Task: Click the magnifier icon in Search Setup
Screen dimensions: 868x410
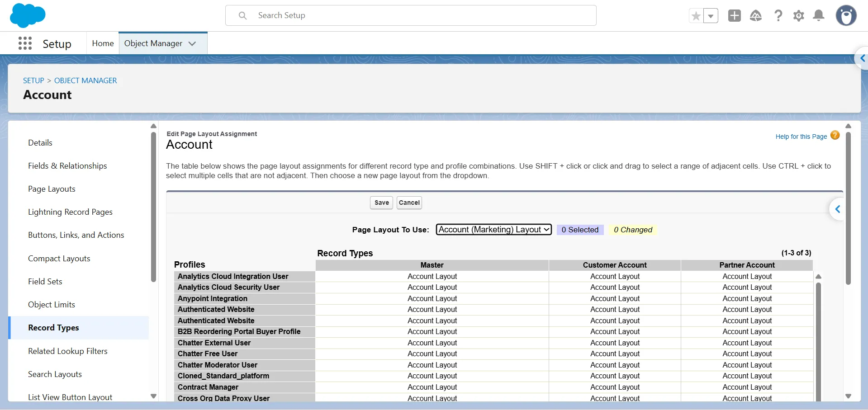Action: [243, 15]
